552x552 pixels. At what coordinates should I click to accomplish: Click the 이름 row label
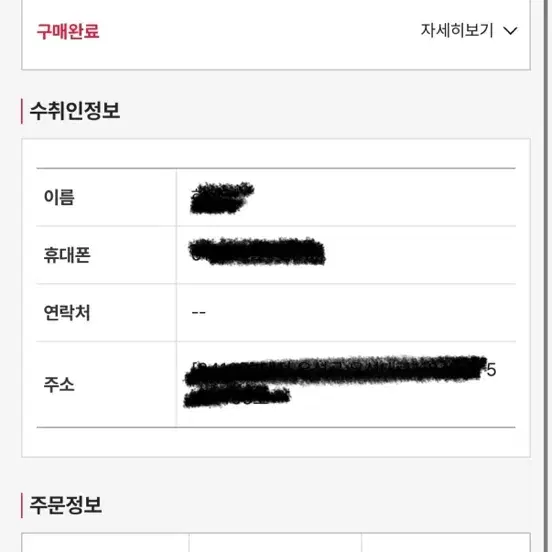(x=59, y=197)
